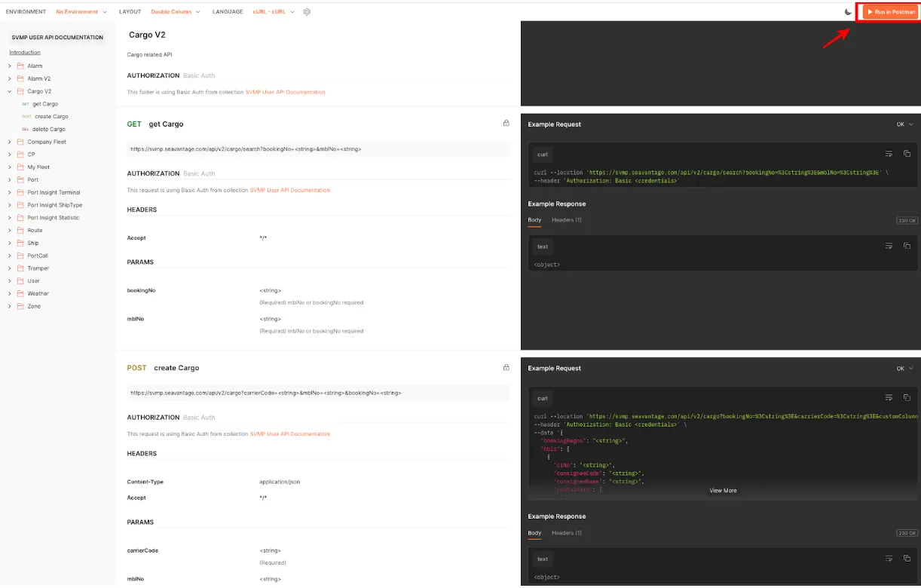Open the cURL language dropdown
Viewport: 921px width, 588px height.
pyautogui.click(x=274, y=12)
